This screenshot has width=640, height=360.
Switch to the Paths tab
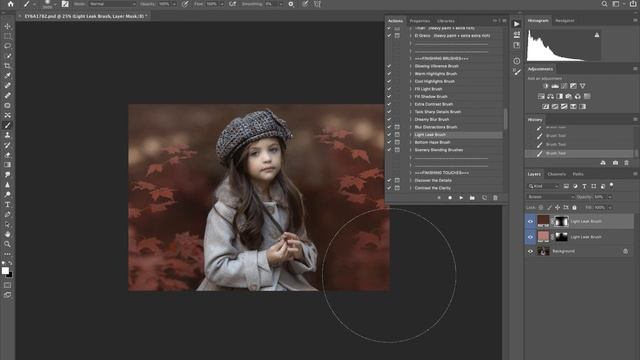578,174
